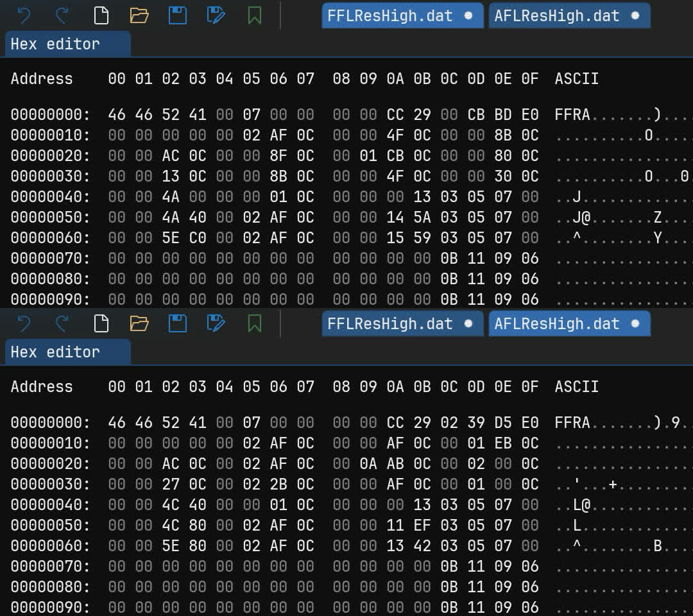Switch to FFLResHigh.dat tab in the lower window
Viewport: 693px width, 616px height.
click(389, 324)
